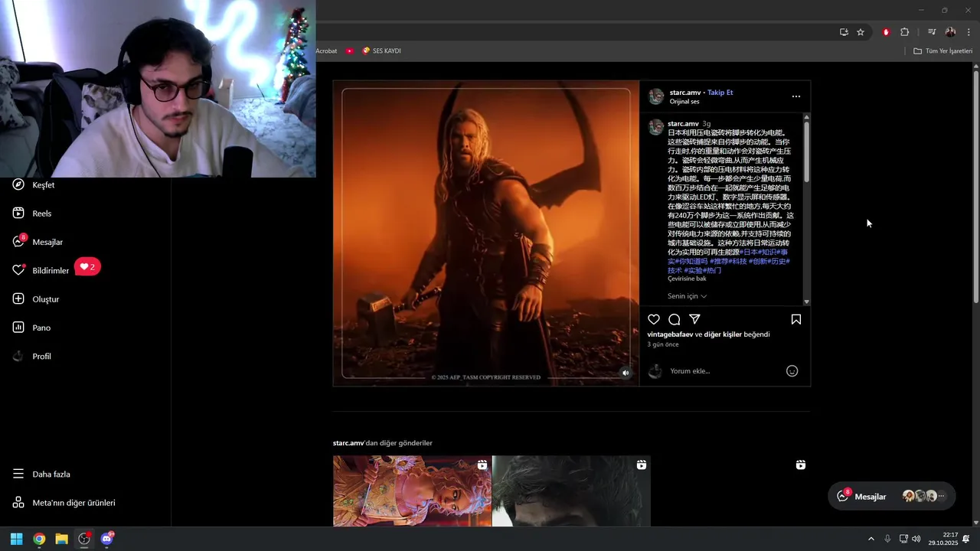Click the Orijinal ses audio link
The image size is (980, 551).
pyautogui.click(x=684, y=102)
